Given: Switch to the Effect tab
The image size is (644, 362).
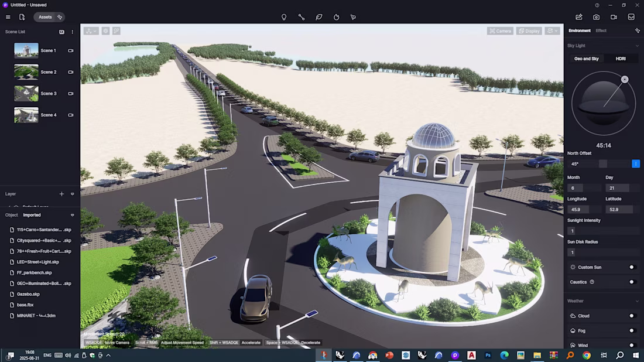Looking at the screenshot, I should point(601,31).
